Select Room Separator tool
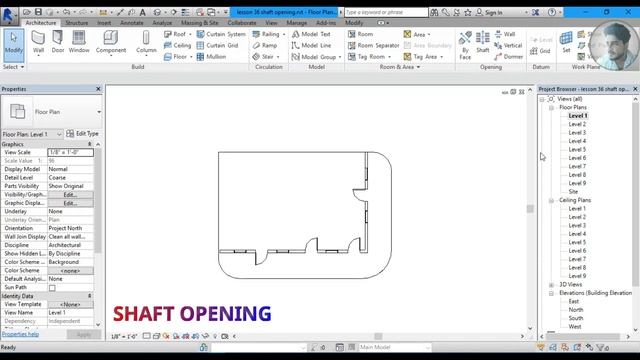The width and height of the screenshot is (640, 360). tap(373, 45)
